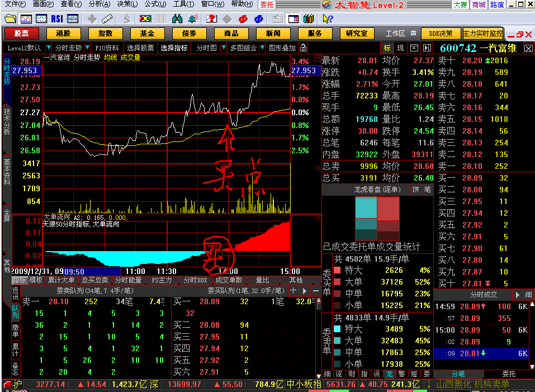Open the 工具(T) menu
The image size is (535, 392).
tap(183, 4)
